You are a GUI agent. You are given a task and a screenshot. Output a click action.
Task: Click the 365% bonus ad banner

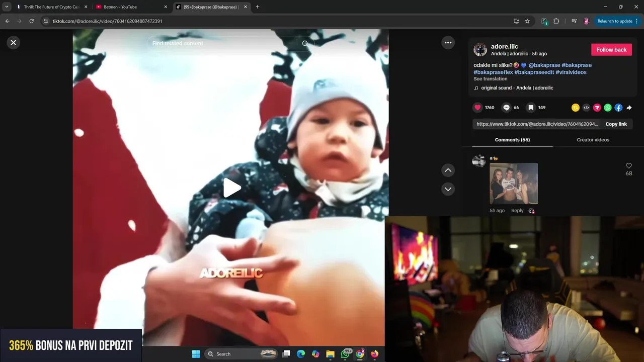[71, 345]
